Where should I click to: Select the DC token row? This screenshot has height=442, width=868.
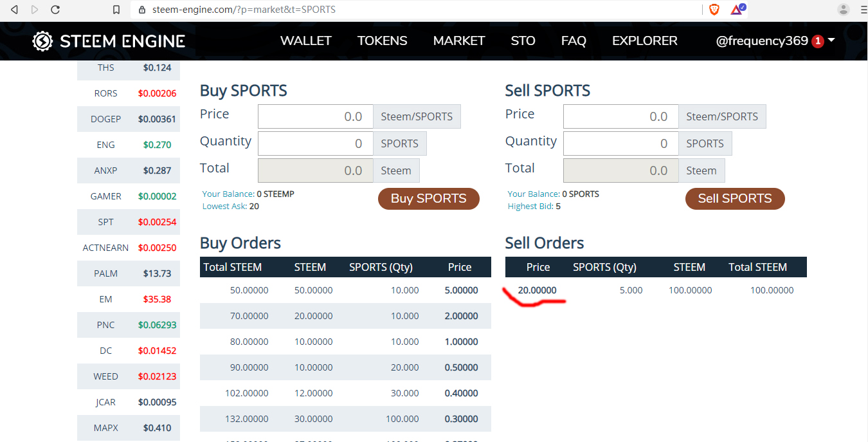click(x=129, y=351)
